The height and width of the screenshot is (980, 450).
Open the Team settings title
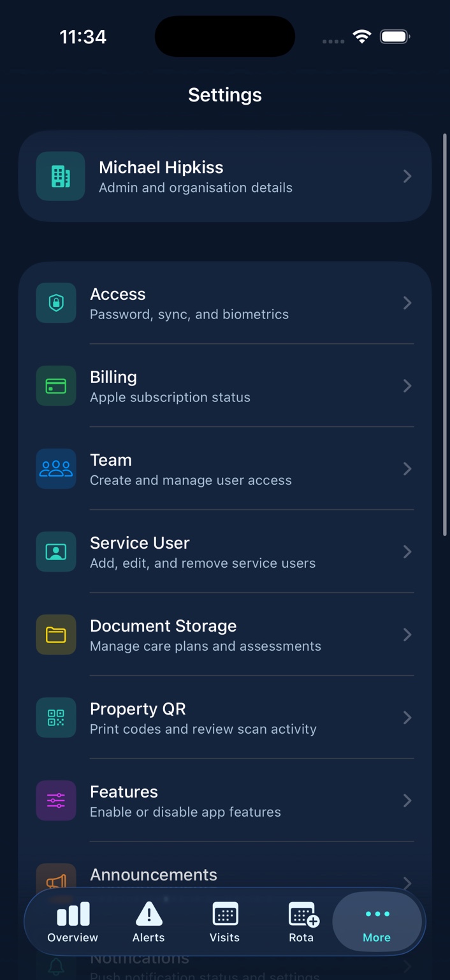[111, 460]
